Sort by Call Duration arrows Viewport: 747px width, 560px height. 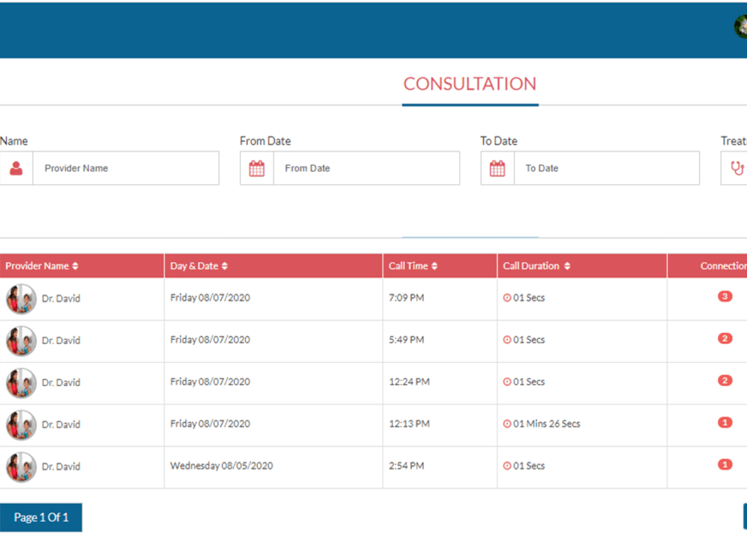[567, 267]
